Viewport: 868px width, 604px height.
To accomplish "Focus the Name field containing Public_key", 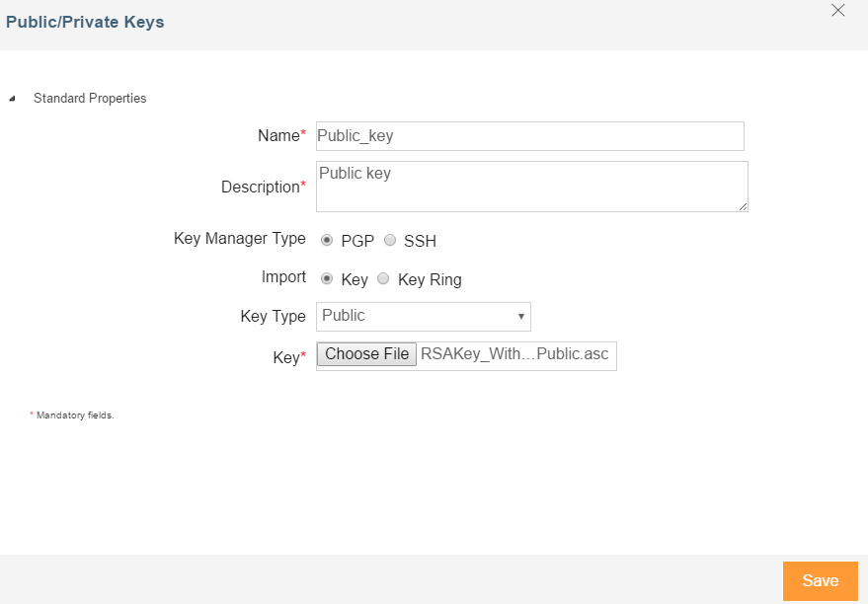I will [529, 136].
